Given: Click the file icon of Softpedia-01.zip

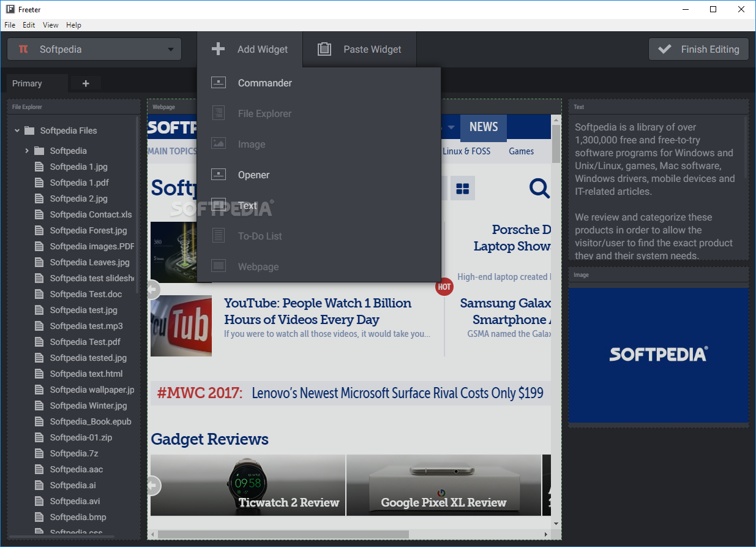Looking at the screenshot, I should [39, 437].
